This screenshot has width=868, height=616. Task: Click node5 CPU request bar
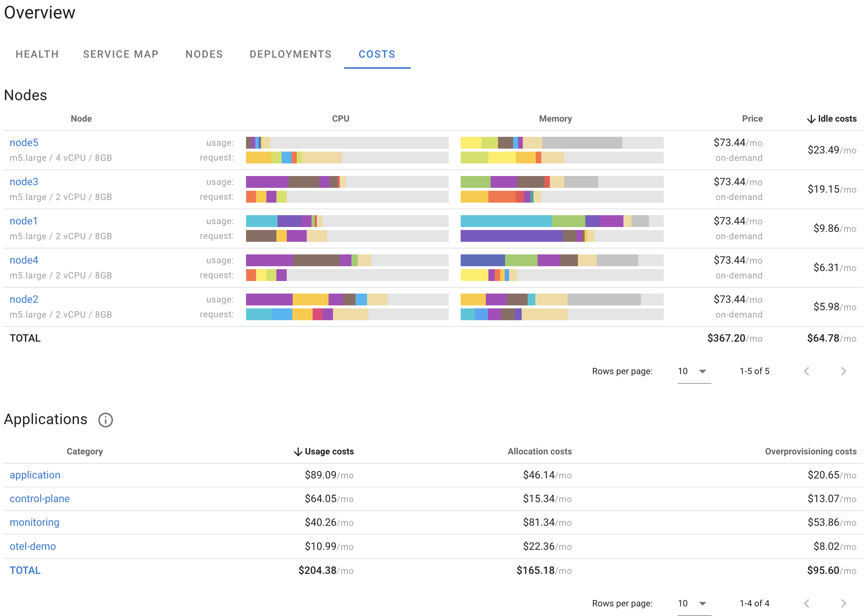tap(347, 158)
